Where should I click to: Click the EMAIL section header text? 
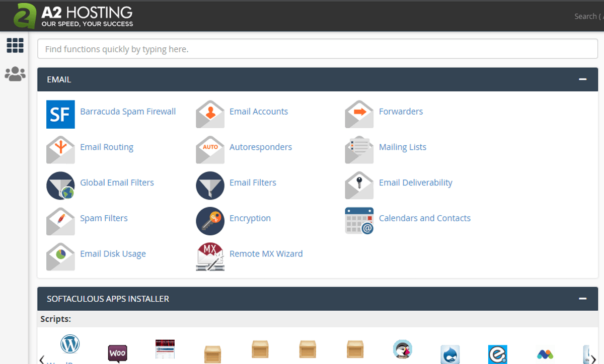click(x=59, y=79)
